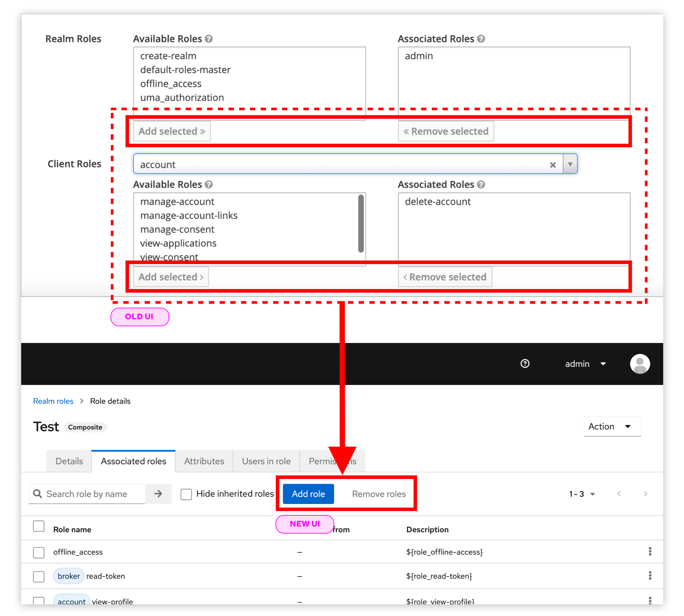Clear the account client selection
Screen dimensions: 684x616
tap(553, 165)
